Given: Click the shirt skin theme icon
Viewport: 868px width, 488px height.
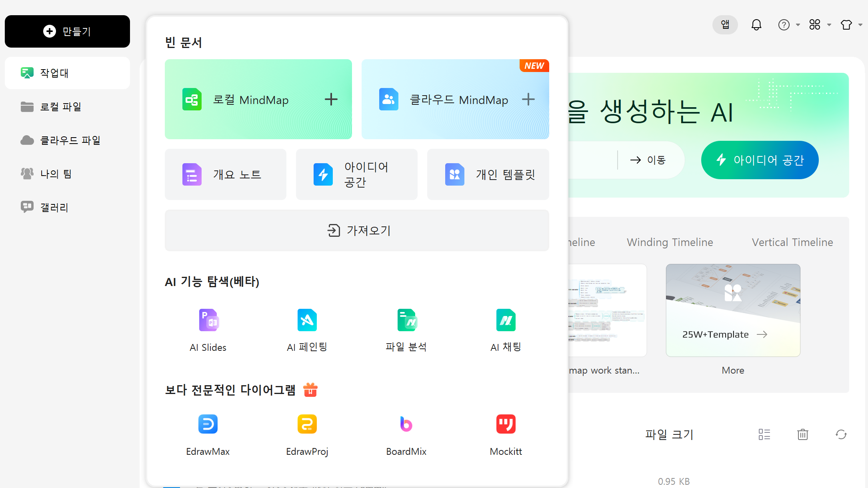Looking at the screenshot, I should [846, 25].
